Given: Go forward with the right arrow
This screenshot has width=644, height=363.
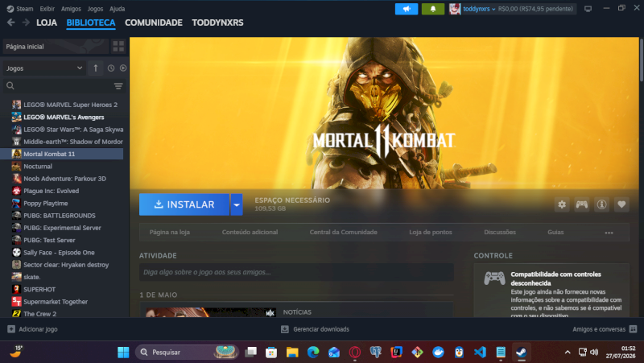Looking at the screenshot, I should point(26,23).
